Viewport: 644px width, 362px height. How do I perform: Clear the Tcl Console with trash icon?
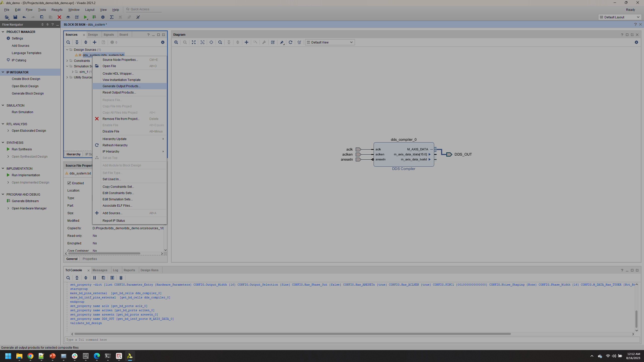pyautogui.click(x=121, y=278)
